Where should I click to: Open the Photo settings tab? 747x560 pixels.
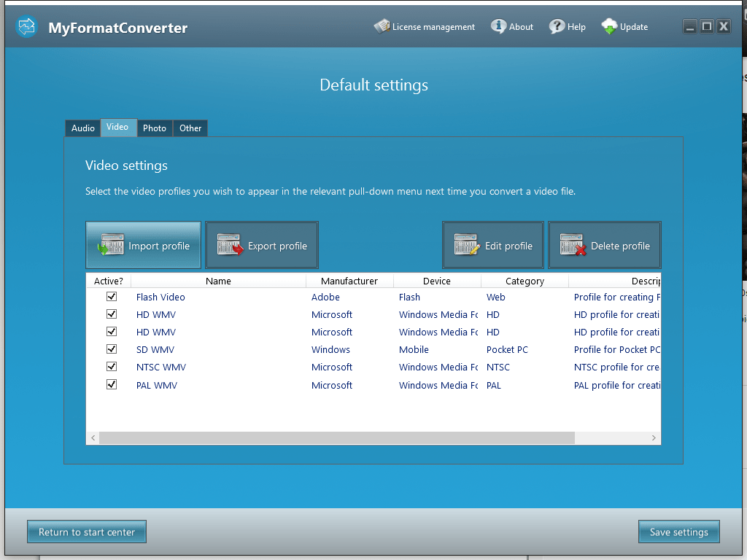coord(155,128)
